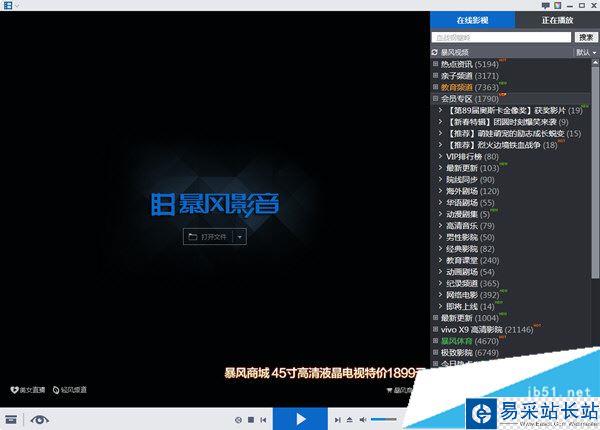The image size is (600, 430).
Task: Switch to the 在线影视 tab
Action: 473,20
